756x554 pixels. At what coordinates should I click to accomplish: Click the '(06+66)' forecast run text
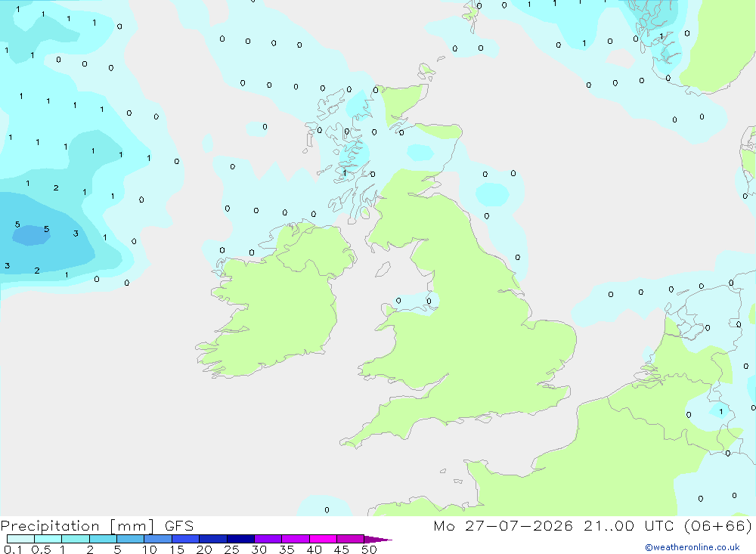[x=718, y=526]
